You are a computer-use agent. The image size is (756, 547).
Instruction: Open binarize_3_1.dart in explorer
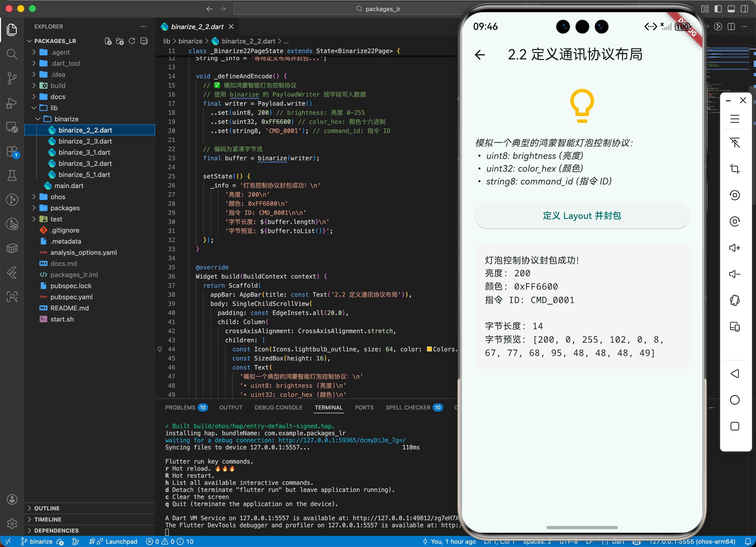point(84,152)
